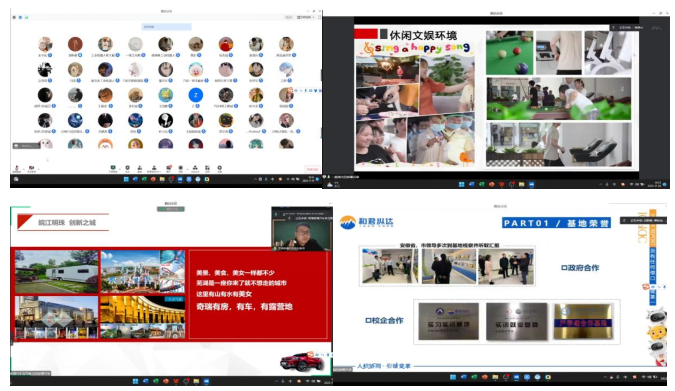Start Record from meeting toolbar
Viewport: 675px width, 391px height.
180,168
